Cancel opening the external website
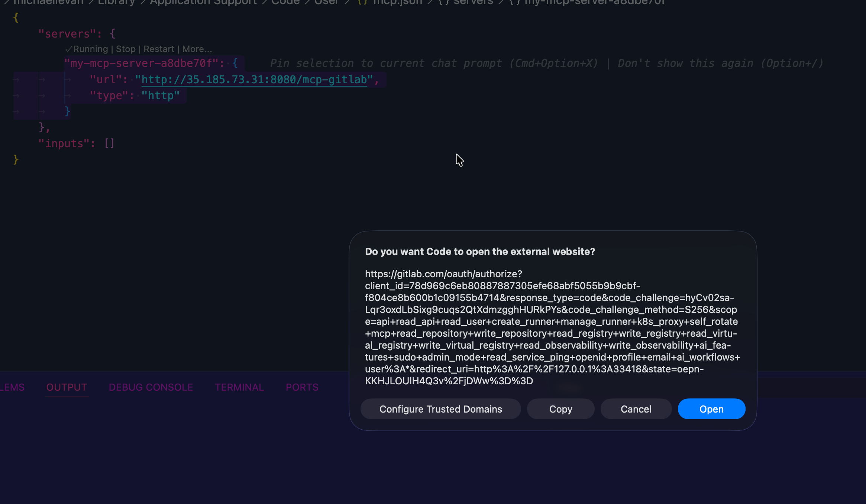This screenshot has width=866, height=504. tap(636, 409)
